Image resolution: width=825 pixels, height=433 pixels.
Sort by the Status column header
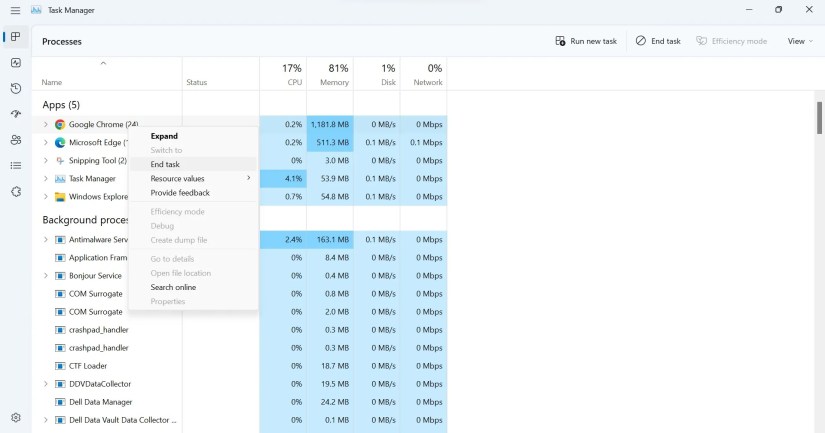coord(221,74)
